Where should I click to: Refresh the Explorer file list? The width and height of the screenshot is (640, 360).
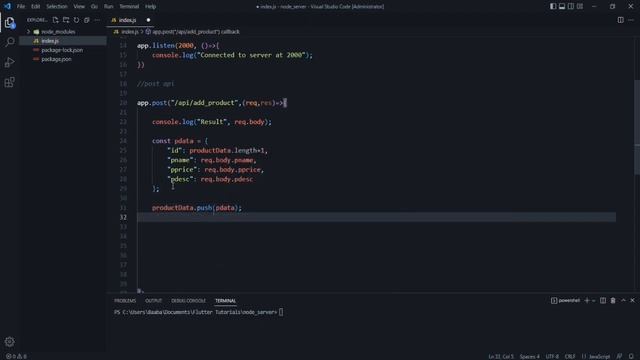(76, 20)
